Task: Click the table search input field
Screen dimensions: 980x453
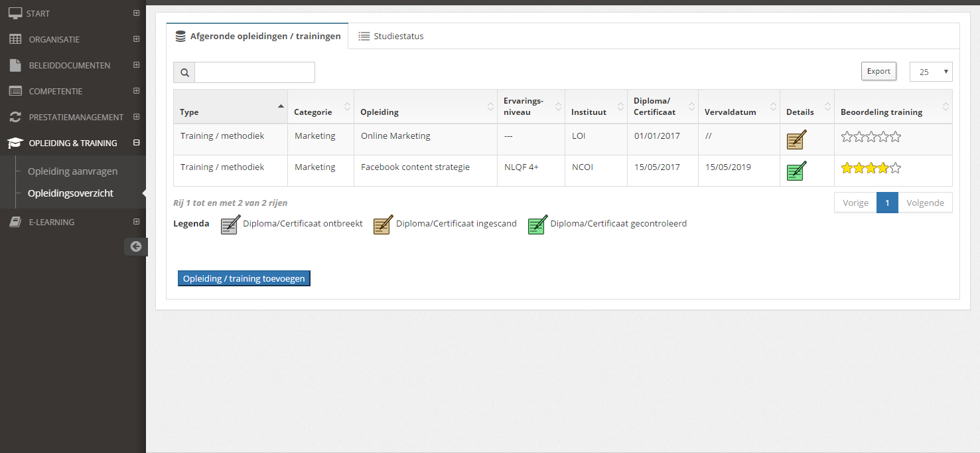Action: tap(254, 72)
